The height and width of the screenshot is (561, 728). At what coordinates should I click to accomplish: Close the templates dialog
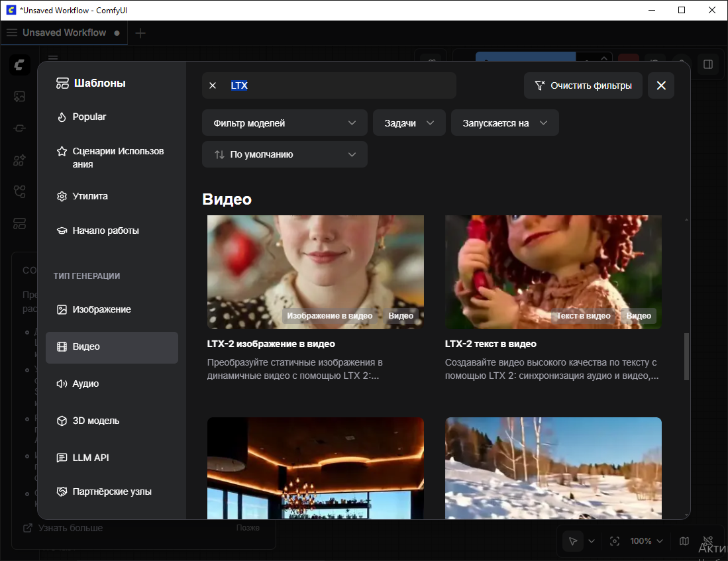(661, 85)
